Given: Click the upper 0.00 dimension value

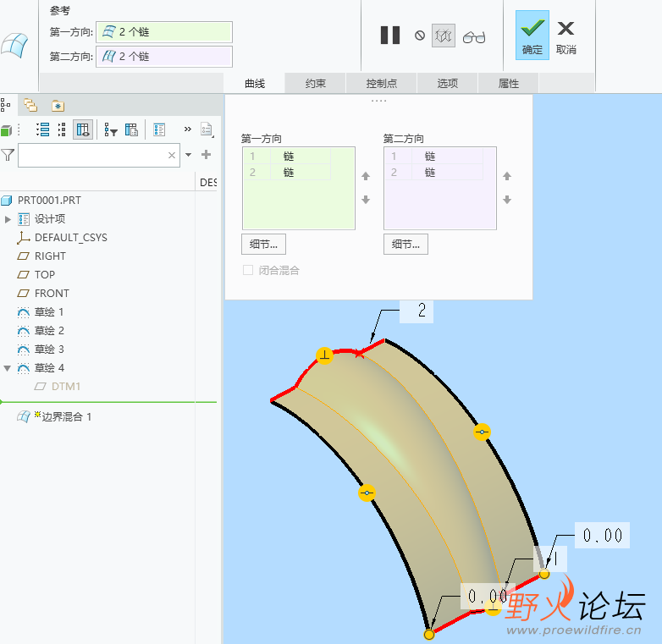Looking at the screenshot, I should pyautogui.click(x=603, y=535).
